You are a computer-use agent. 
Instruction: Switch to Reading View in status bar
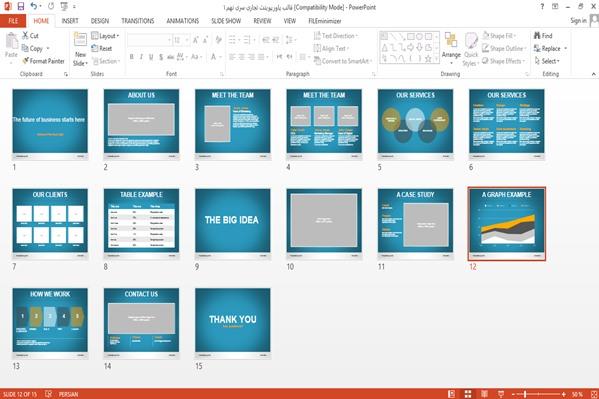[484, 394]
